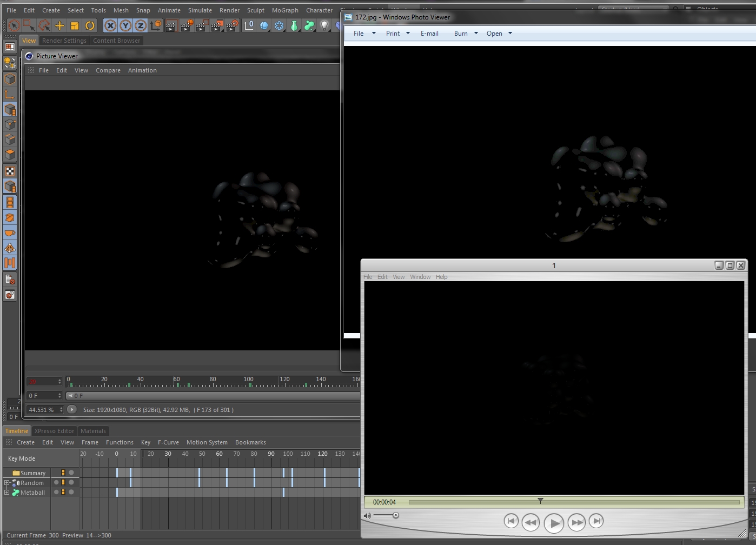Click the Object Axis L-shaped icon
This screenshot has height=545, width=756.
pos(10,94)
